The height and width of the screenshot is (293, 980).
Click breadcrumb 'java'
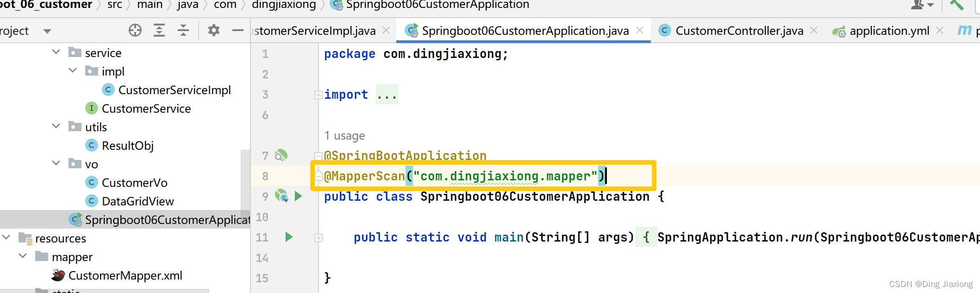tap(187, 5)
